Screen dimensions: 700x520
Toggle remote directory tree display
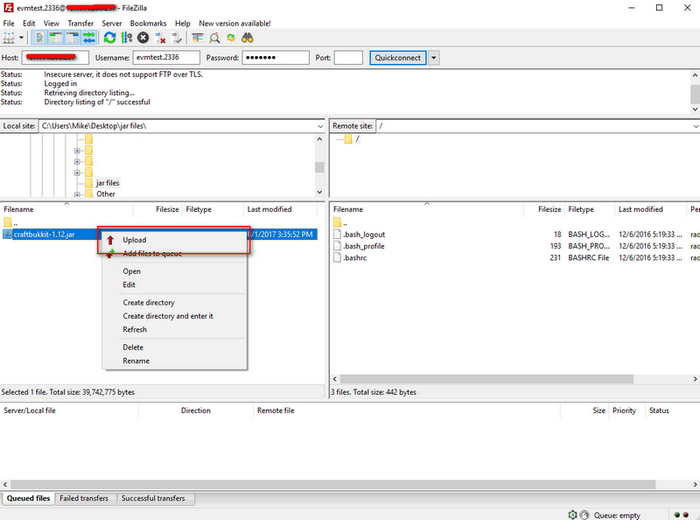pos(72,38)
